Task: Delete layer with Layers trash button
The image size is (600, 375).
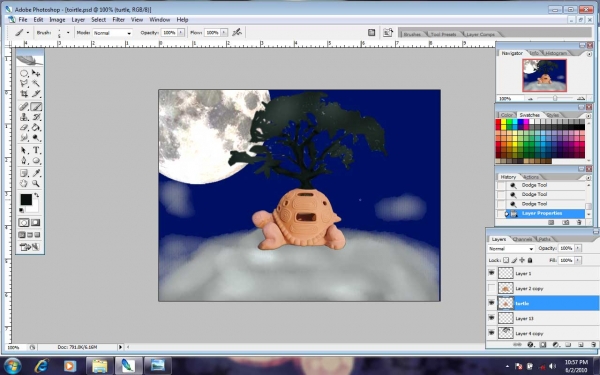Action: tap(593, 345)
